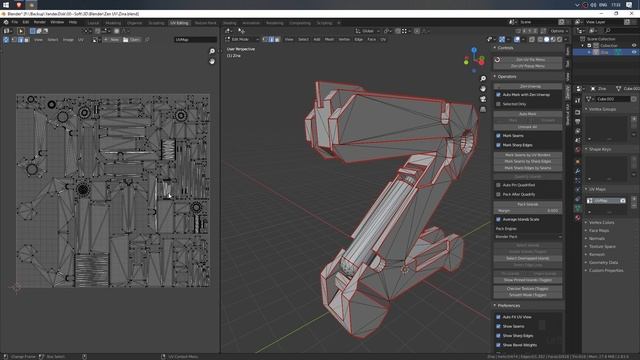Enable the Pack After Quadrify checkbox
The height and width of the screenshot is (360, 640).
(x=498, y=194)
